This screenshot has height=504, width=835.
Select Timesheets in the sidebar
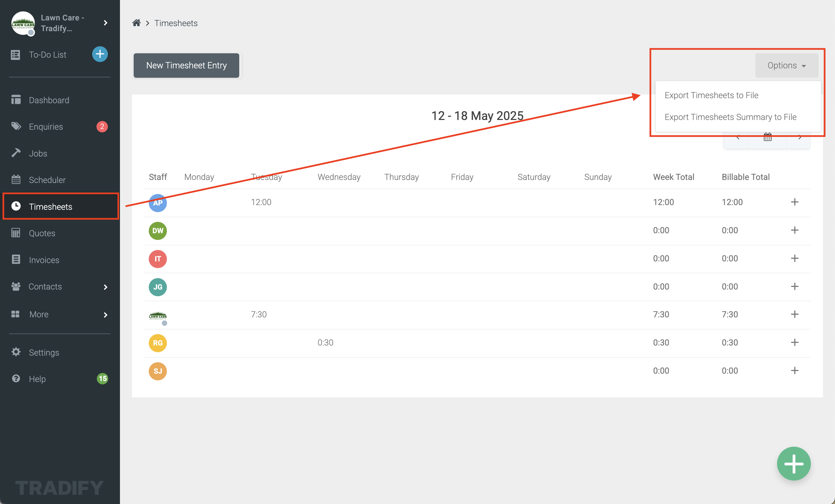click(61, 206)
